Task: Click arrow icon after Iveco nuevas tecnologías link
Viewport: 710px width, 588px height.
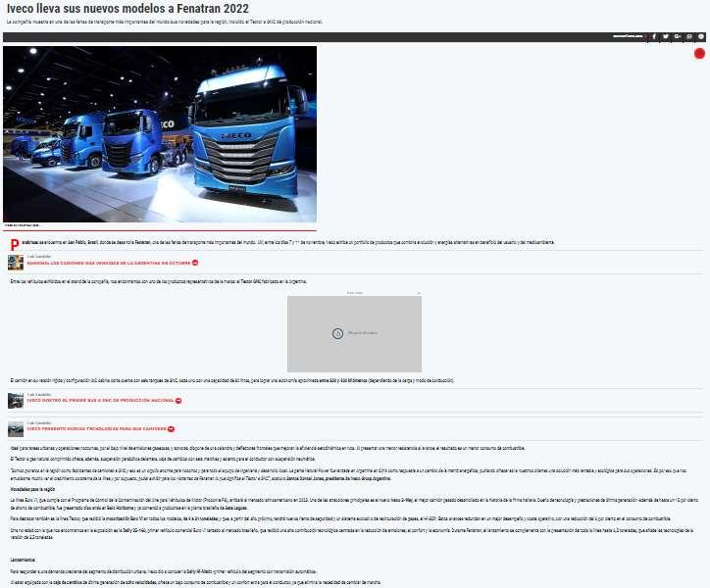Action: point(172,429)
